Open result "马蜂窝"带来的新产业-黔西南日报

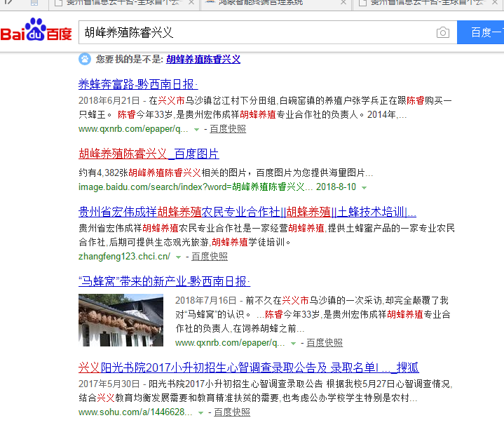(x=164, y=281)
